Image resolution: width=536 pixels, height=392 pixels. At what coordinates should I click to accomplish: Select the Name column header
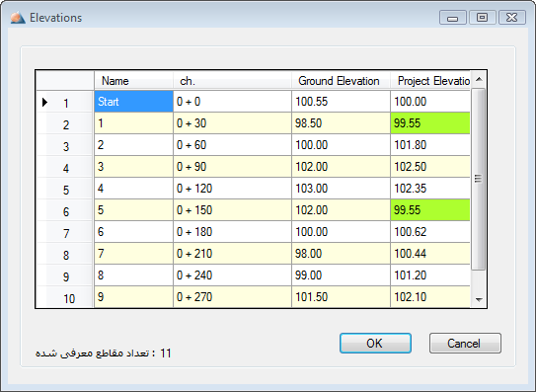pyautogui.click(x=133, y=81)
